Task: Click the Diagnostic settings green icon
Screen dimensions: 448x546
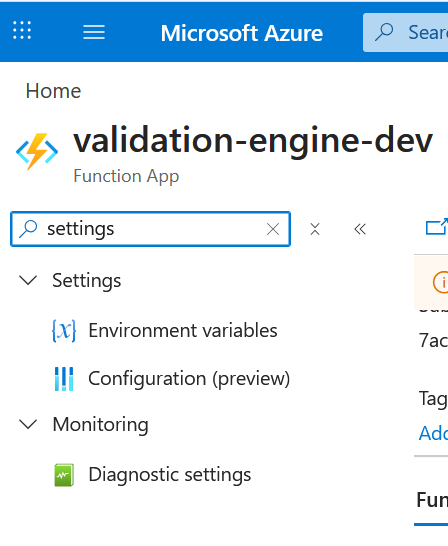Action: click(x=64, y=475)
